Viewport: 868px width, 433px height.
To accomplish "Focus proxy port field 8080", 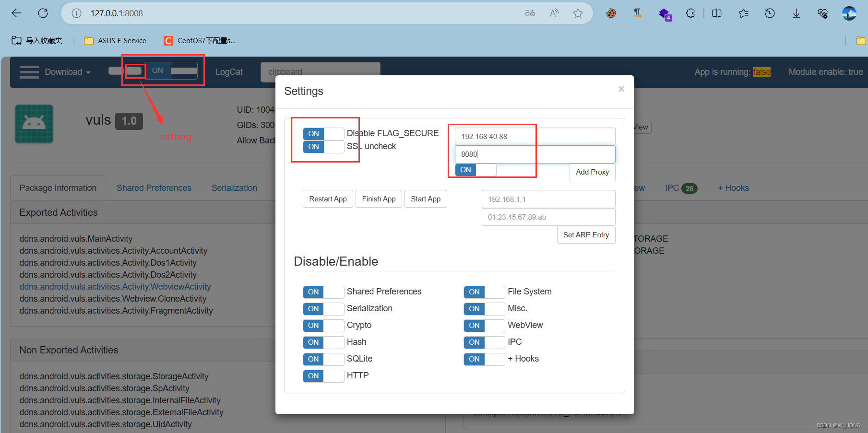I will [x=535, y=154].
